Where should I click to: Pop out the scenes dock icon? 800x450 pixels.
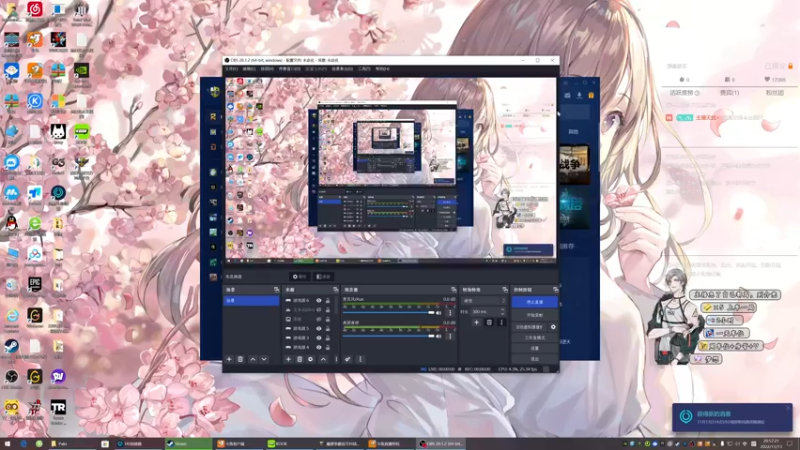click(x=277, y=289)
